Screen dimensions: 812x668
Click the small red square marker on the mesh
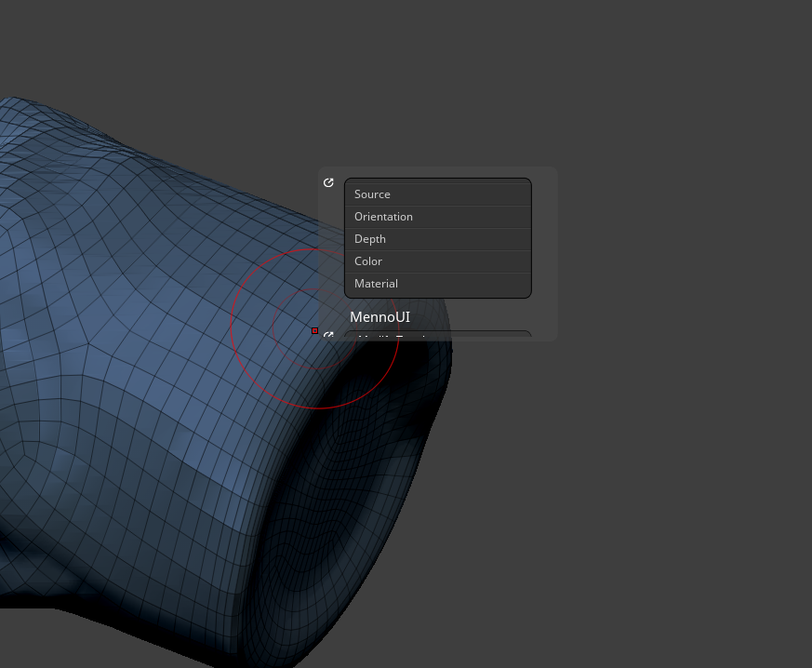pos(315,331)
